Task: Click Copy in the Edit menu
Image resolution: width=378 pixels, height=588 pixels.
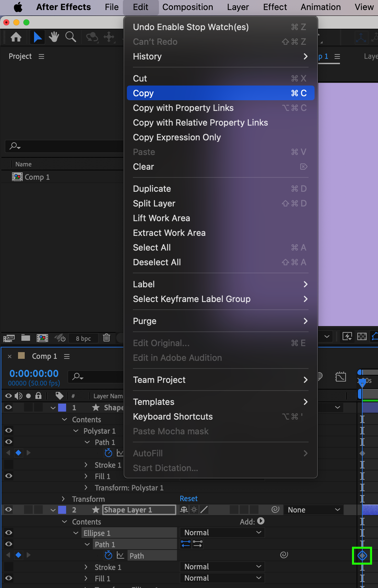Action: (x=220, y=93)
